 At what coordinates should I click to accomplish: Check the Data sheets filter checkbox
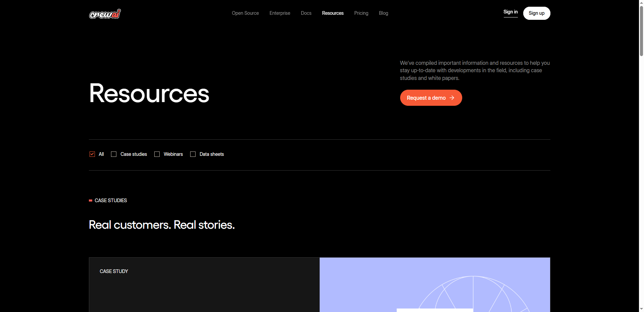click(x=193, y=154)
